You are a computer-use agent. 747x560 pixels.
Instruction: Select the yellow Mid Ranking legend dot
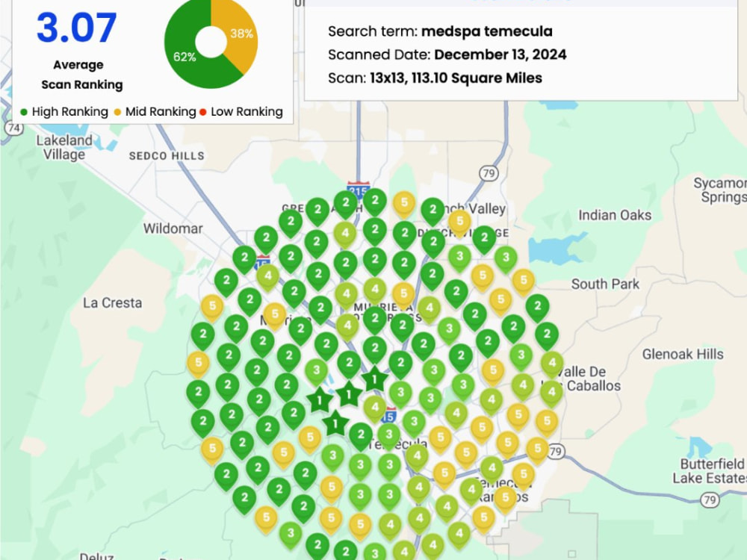tap(118, 113)
